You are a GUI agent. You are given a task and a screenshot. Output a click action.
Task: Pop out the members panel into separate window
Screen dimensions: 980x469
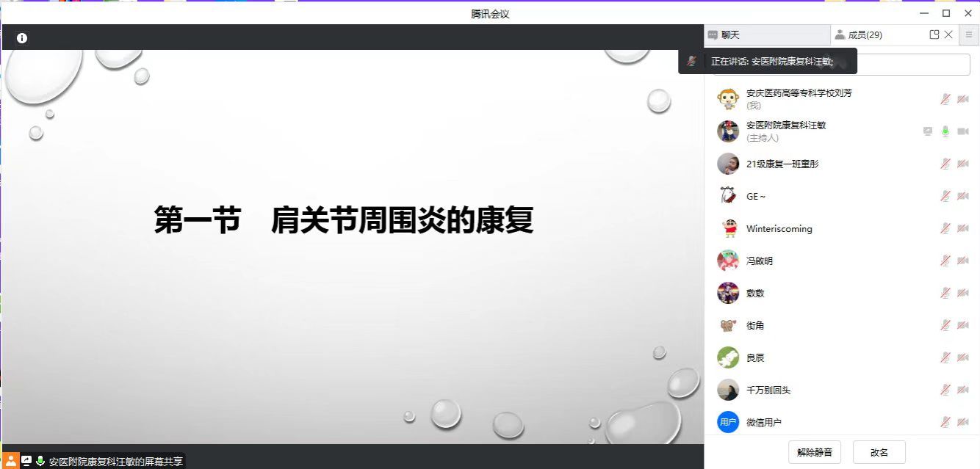pos(934,34)
